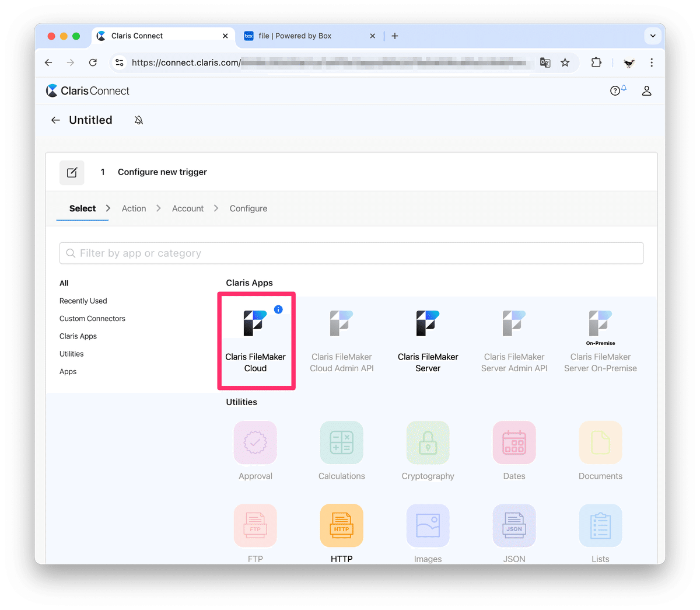700x610 pixels.
Task: Click the info badge on FileMaker Cloud
Action: pos(278,309)
